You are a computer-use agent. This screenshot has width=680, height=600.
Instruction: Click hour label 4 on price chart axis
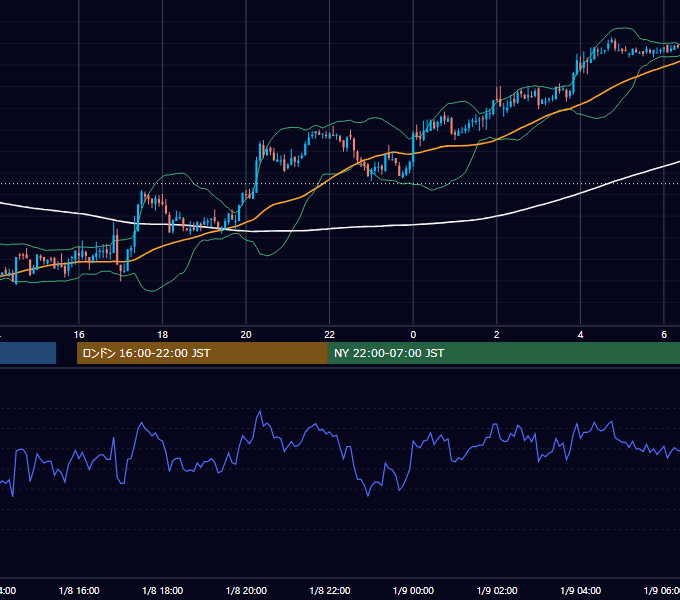tap(580, 335)
